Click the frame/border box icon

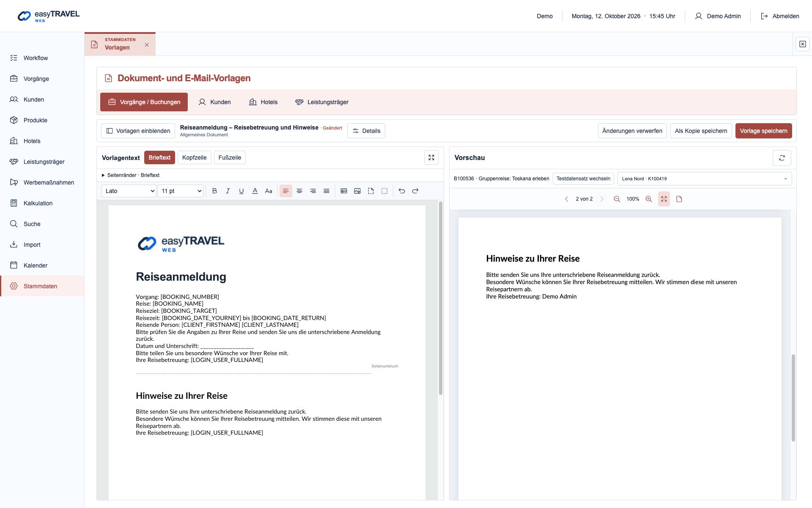pyautogui.click(x=384, y=191)
